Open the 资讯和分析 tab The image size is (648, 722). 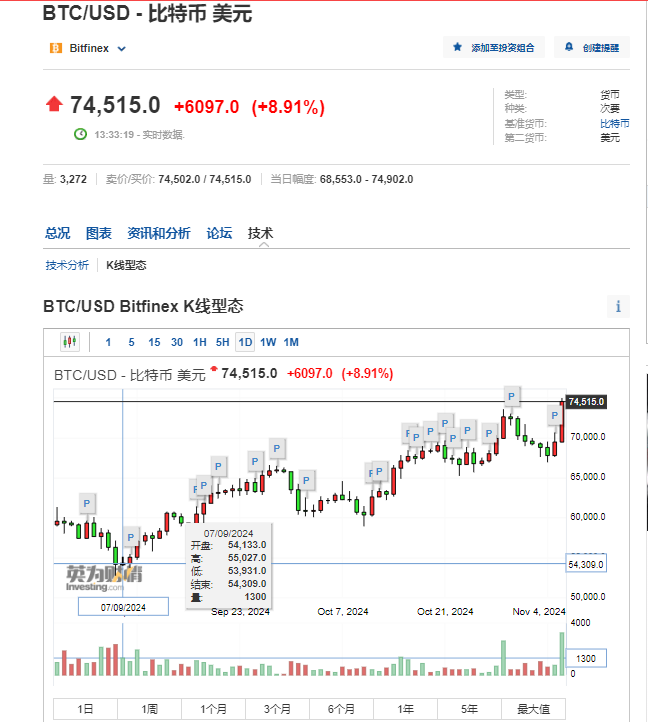(x=159, y=233)
